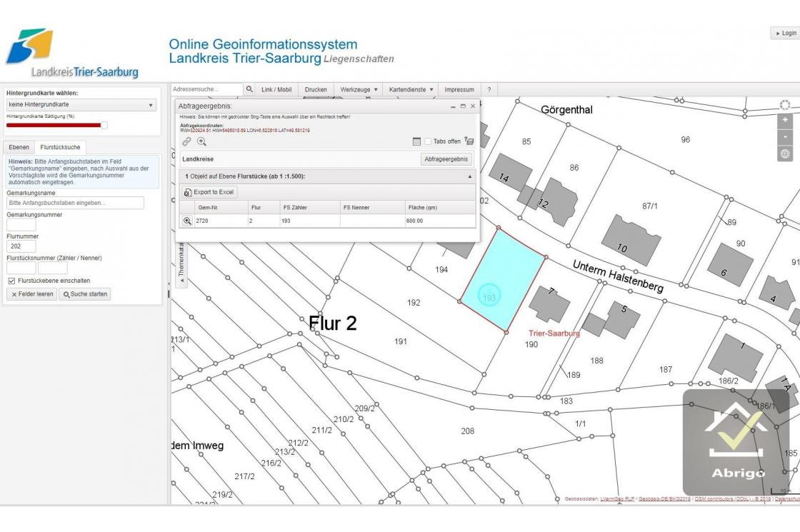The width and height of the screenshot is (800, 532).
Task: Click the layer help icon right of Tabs offen
Action: tap(469, 141)
